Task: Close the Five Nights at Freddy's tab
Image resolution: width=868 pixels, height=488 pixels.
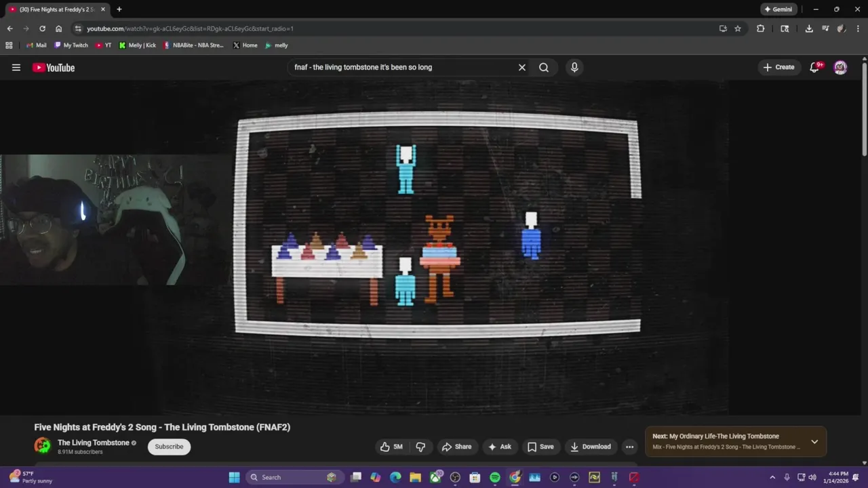Action: click(103, 9)
